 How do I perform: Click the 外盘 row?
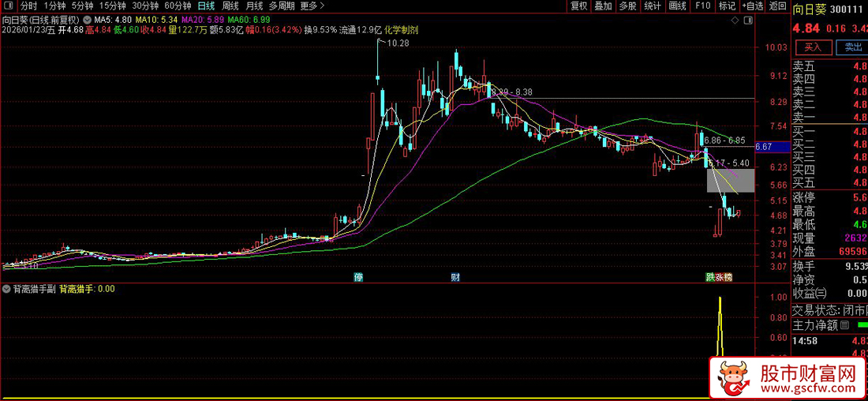pos(830,251)
